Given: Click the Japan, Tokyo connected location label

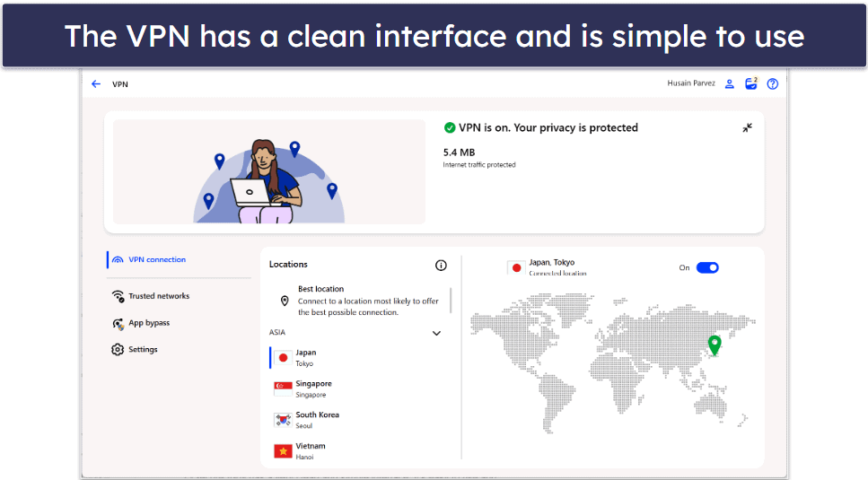Looking at the screenshot, I should [x=552, y=263].
